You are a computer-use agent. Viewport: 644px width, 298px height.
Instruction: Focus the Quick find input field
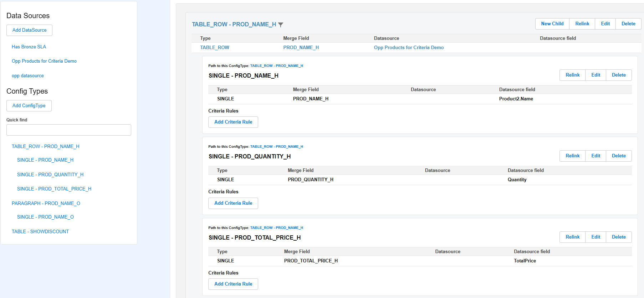(x=69, y=130)
